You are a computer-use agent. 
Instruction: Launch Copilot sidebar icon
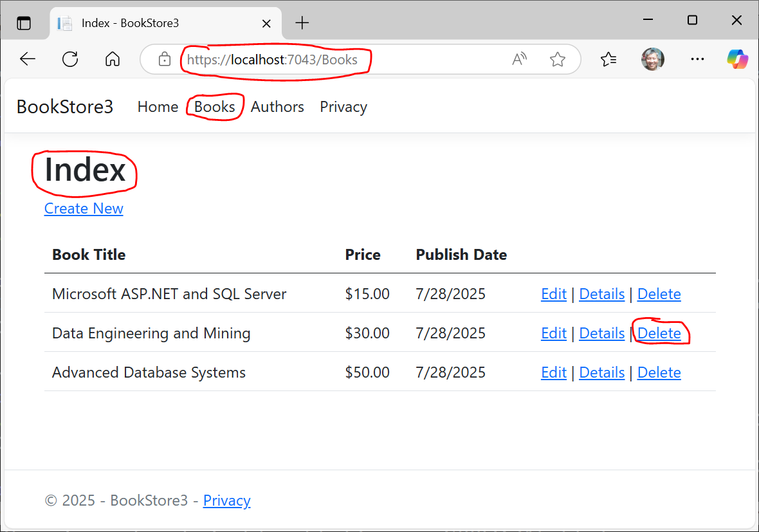tap(737, 59)
